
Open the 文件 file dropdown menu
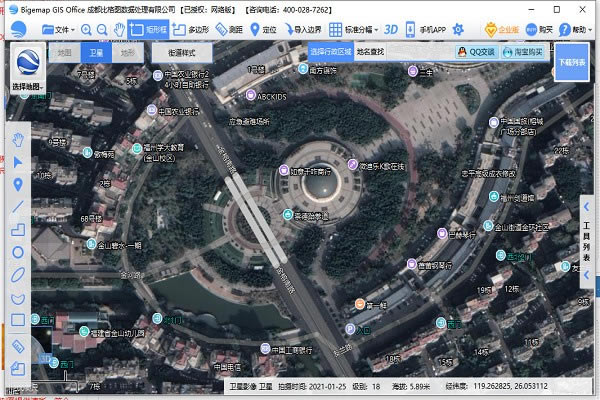(62, 30)
